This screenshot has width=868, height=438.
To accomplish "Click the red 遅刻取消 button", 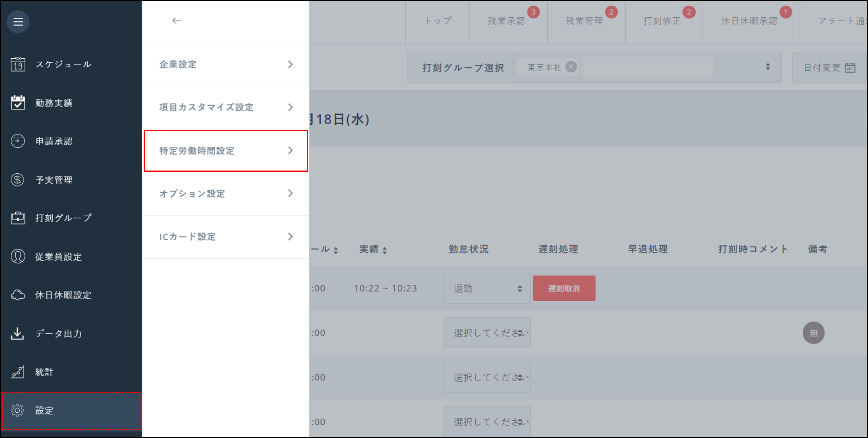I will (564, 288).
